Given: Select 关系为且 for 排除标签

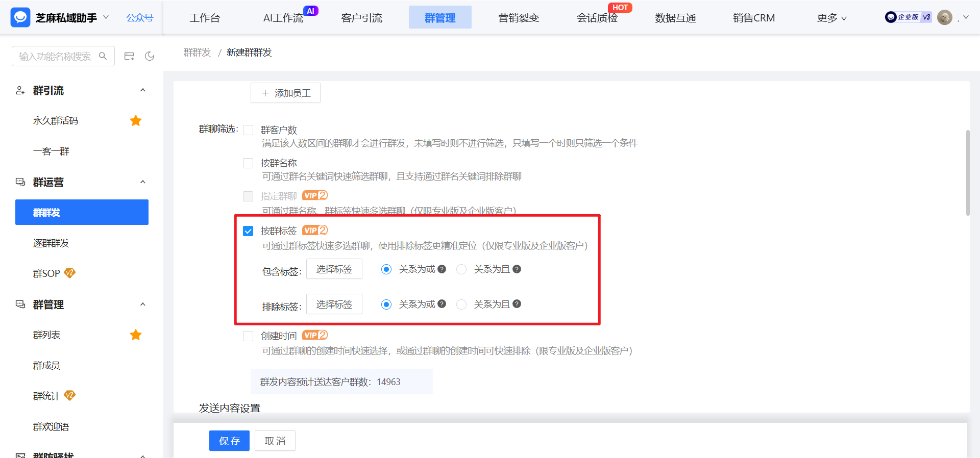Looking at the screenshot, I should click(461, 304).
